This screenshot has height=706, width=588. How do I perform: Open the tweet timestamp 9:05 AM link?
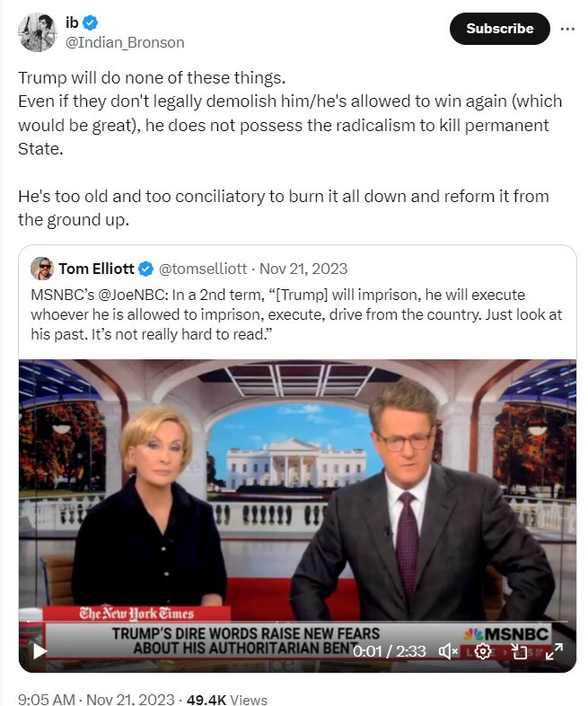point(46,699)
